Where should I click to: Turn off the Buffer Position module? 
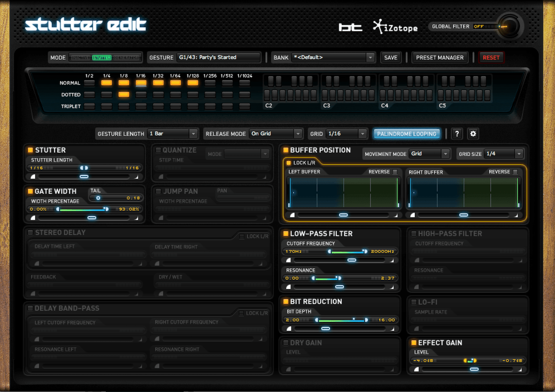click(x=286, y=150)
